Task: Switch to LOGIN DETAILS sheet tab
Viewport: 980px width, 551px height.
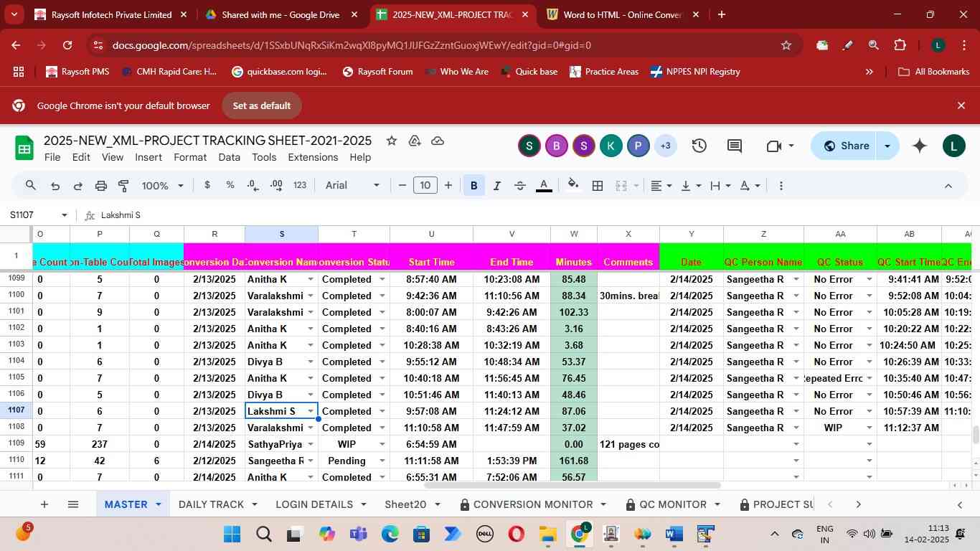Action: [321, 504]
